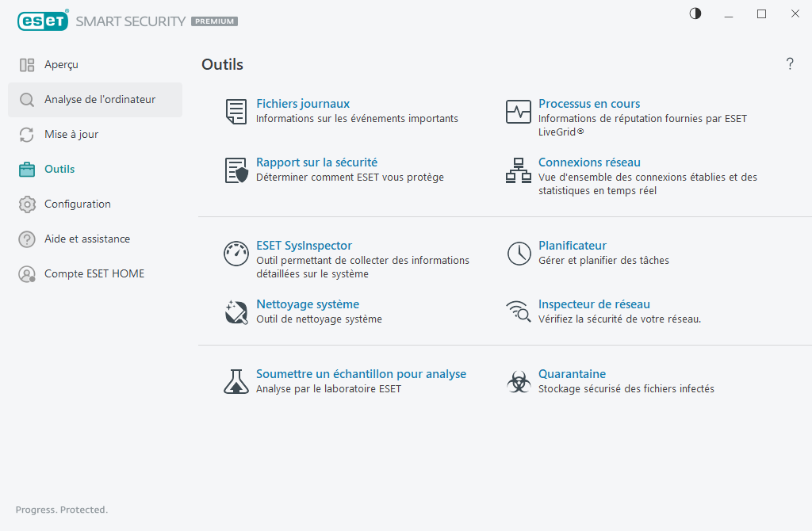Click 'Gérer et planifier des tâches' text
The image size is (812, 531).
603,260
